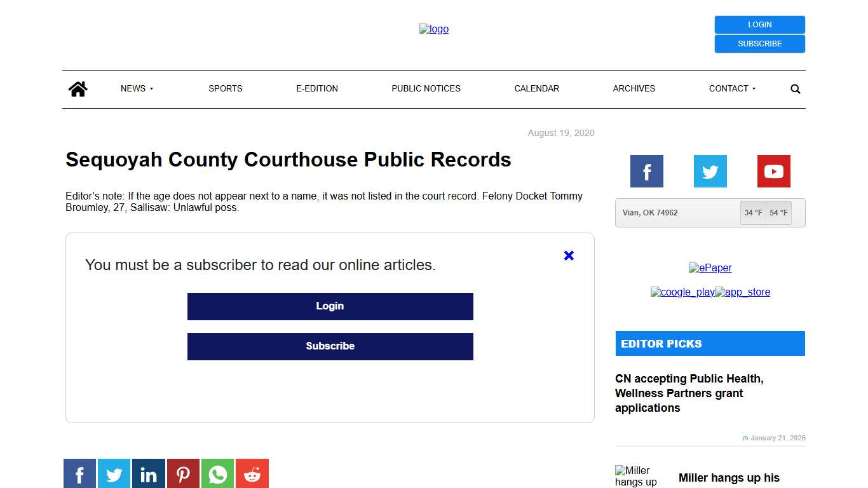Screen dimensions: 868x488
Task: Dismiss the subscriber notice with the X
Action: (x=568, y=255)
